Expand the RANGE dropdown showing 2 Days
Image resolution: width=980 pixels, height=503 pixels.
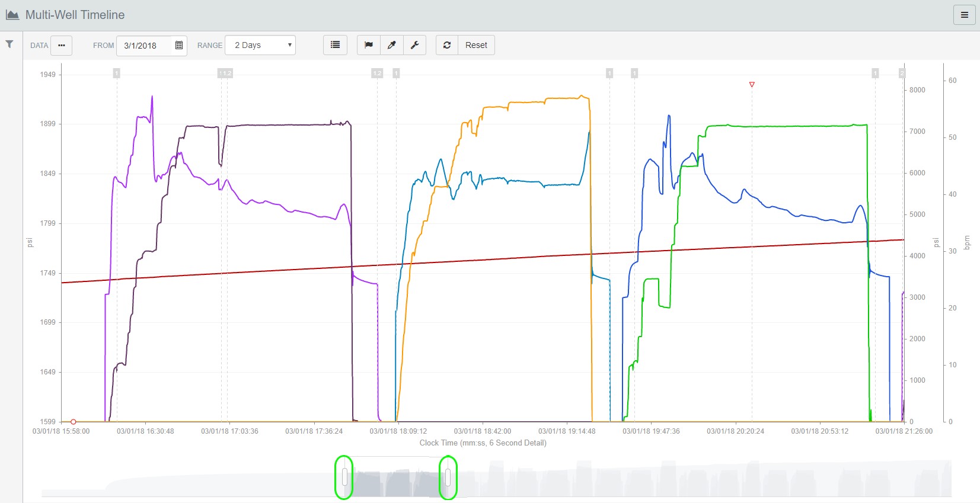click(261, 46)
